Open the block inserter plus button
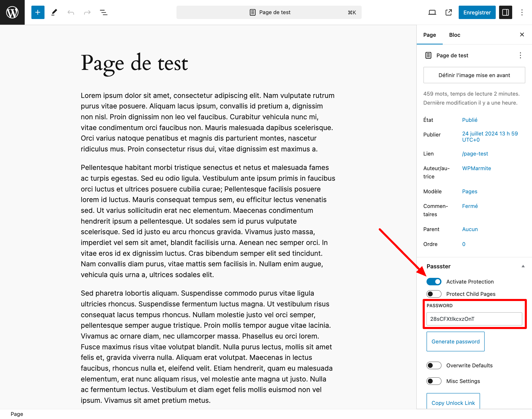The image size is (532, 419). tap(38, 12)
